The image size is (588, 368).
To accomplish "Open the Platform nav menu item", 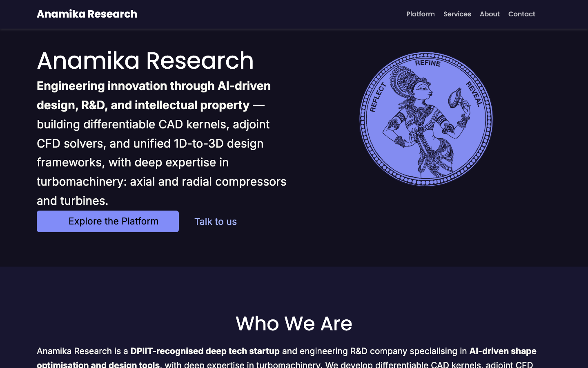I will (x=421, y=14).
